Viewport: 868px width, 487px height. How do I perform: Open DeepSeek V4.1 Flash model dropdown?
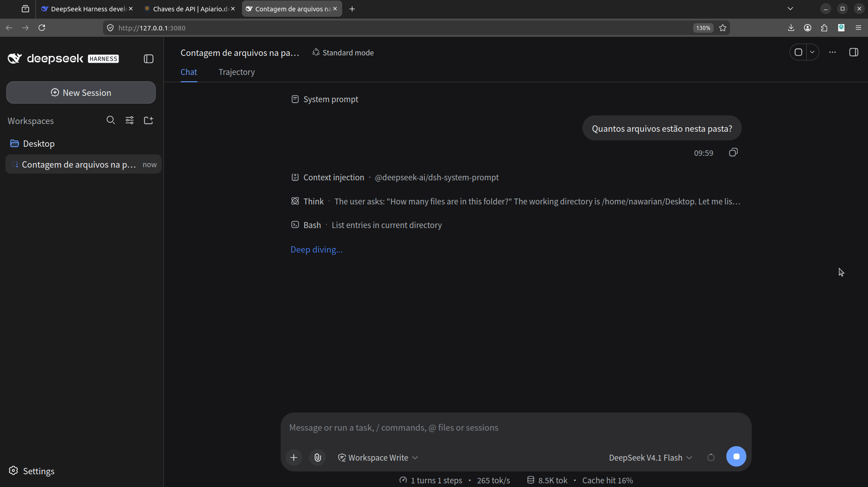click(x=651, y=458)
